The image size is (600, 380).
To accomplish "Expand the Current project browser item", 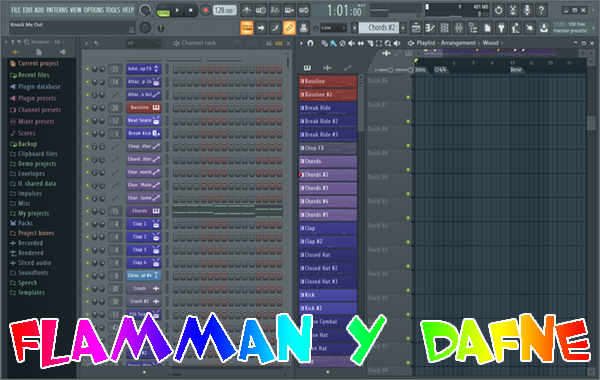I will (x=34, y=64).
